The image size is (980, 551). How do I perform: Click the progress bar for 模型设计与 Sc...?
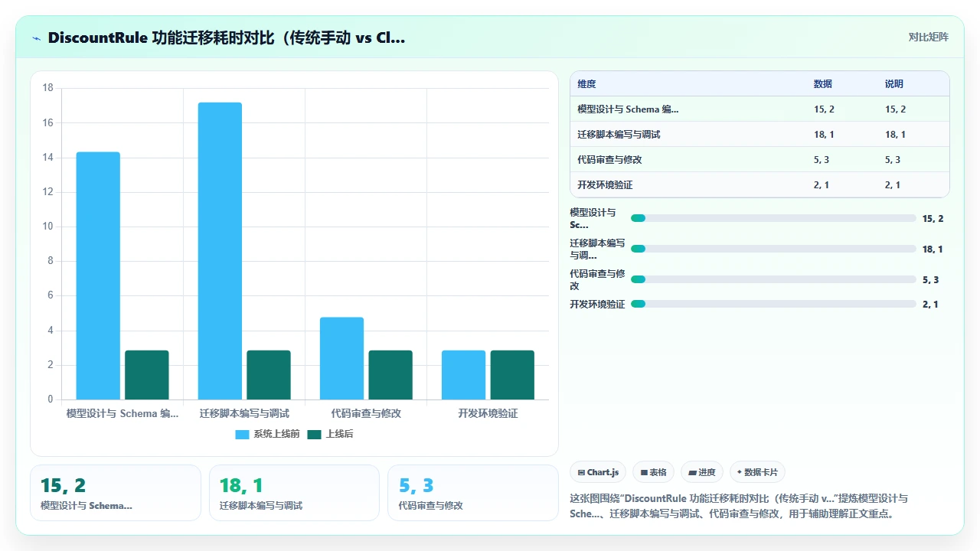[773, 218]
